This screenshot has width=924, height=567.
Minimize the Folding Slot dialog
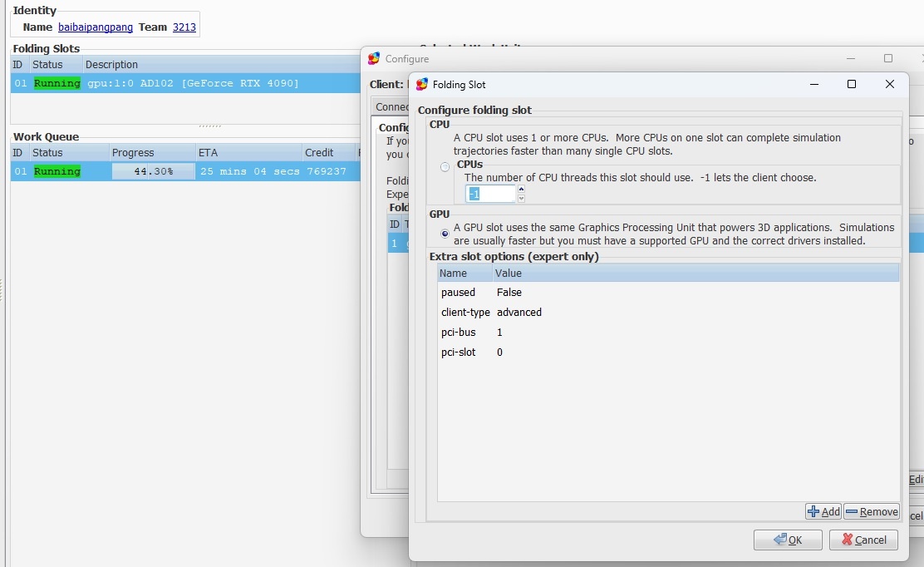(x=814, y=84)
